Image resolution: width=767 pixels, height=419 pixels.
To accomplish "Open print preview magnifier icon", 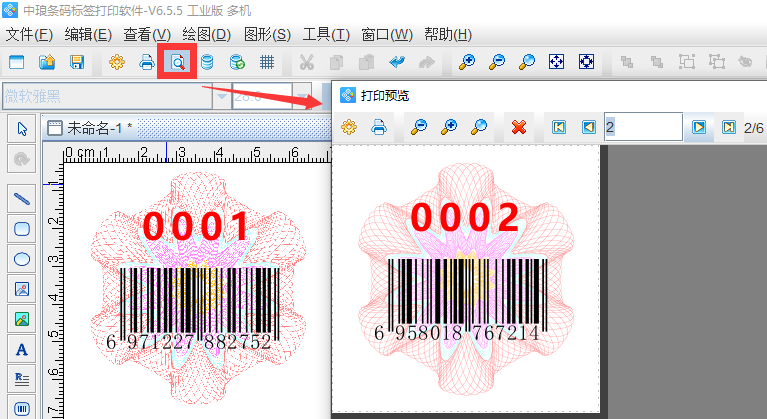I will tap(177, 62).
